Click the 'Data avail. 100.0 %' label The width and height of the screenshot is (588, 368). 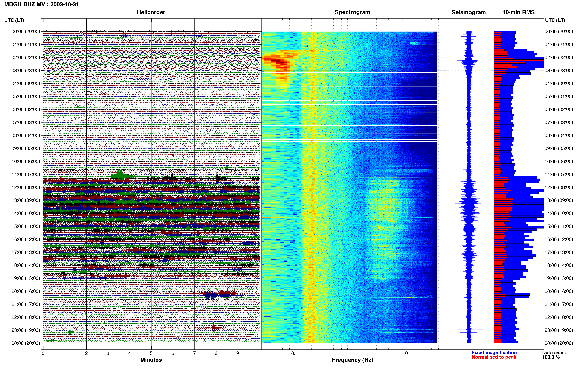point(554,355)
